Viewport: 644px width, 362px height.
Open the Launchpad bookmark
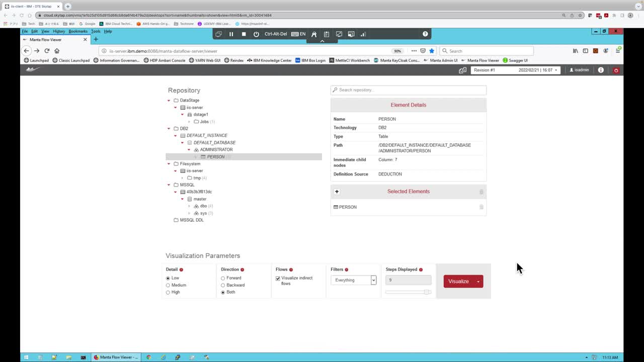(36, 60)
